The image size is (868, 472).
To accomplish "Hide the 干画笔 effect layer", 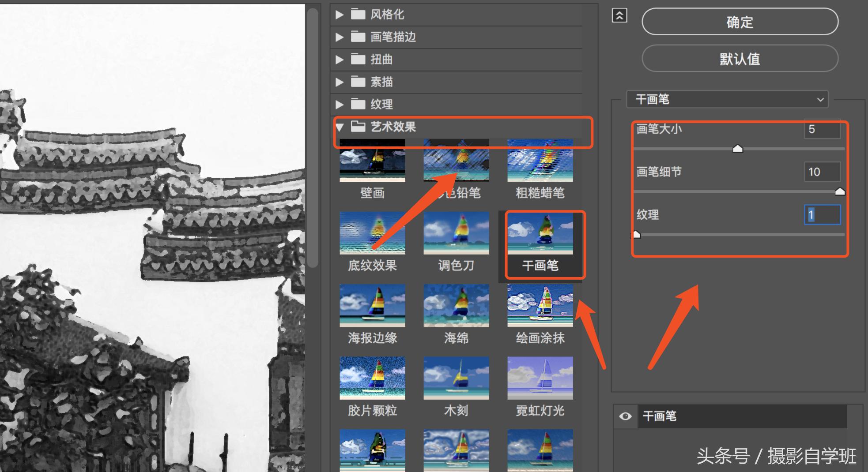I will (x=625, y=416).
